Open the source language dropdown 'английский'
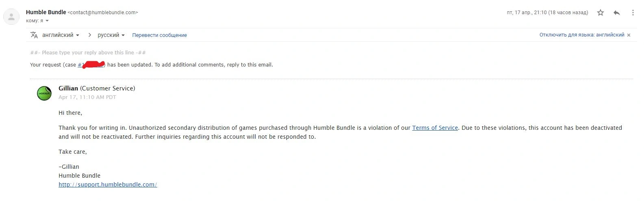644x202 pixels. tap(61, 35)
